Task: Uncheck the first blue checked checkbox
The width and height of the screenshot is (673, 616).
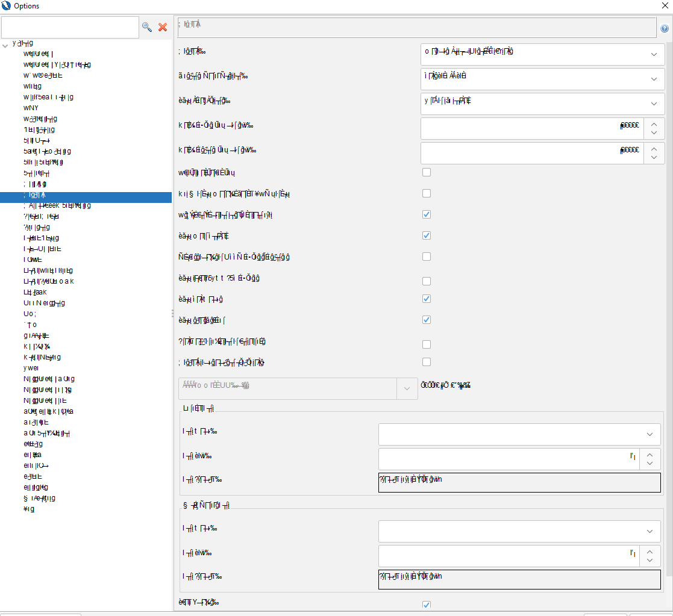Action: click(426, 214)
